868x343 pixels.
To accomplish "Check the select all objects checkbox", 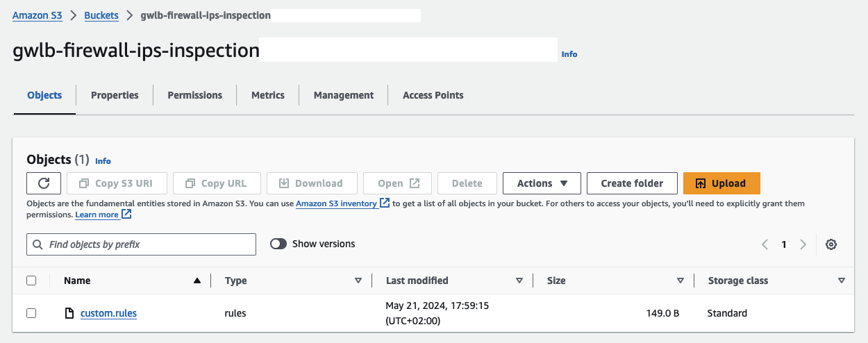I will [31, 281].
